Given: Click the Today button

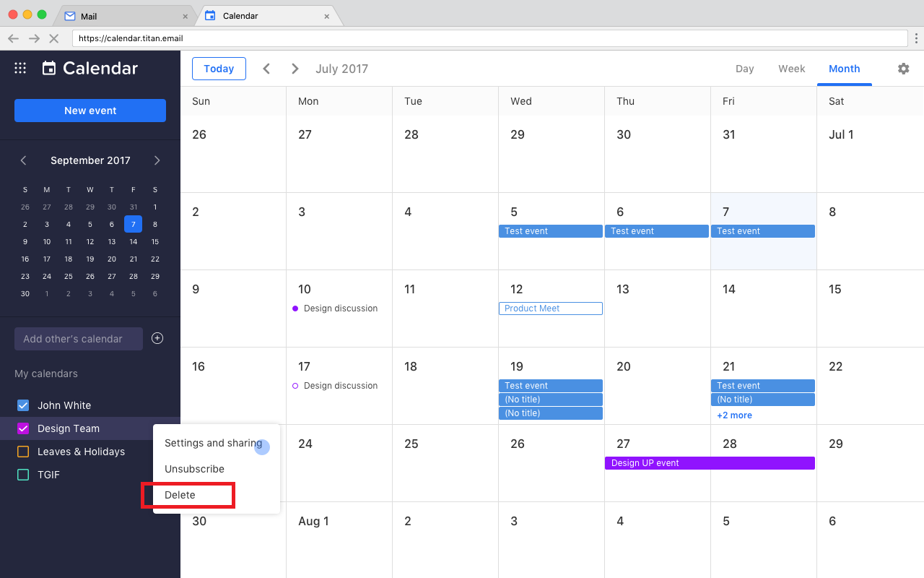Looking at the screenshot, I should pos(219,69).
